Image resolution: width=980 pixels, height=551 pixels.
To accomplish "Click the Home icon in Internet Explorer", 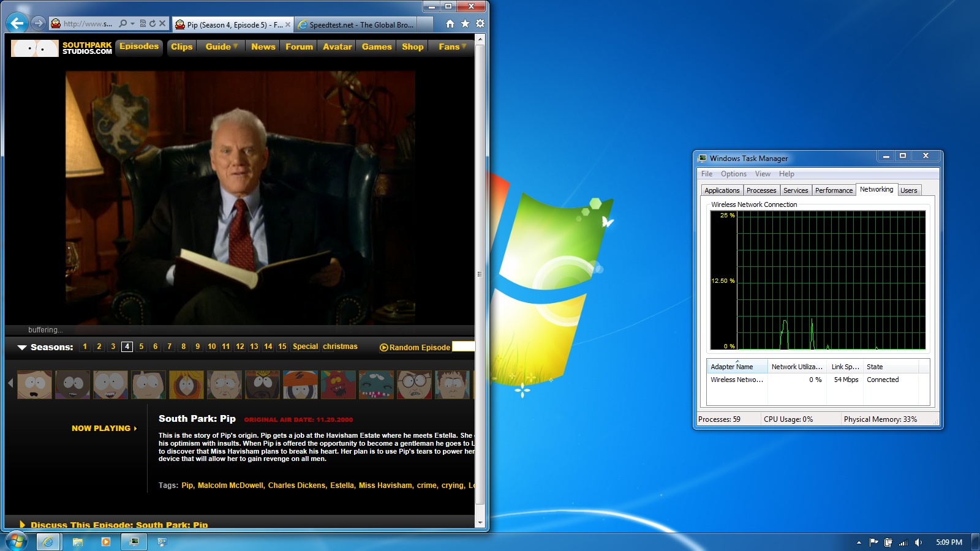I will pyautogui.click(x=450, y=24).
